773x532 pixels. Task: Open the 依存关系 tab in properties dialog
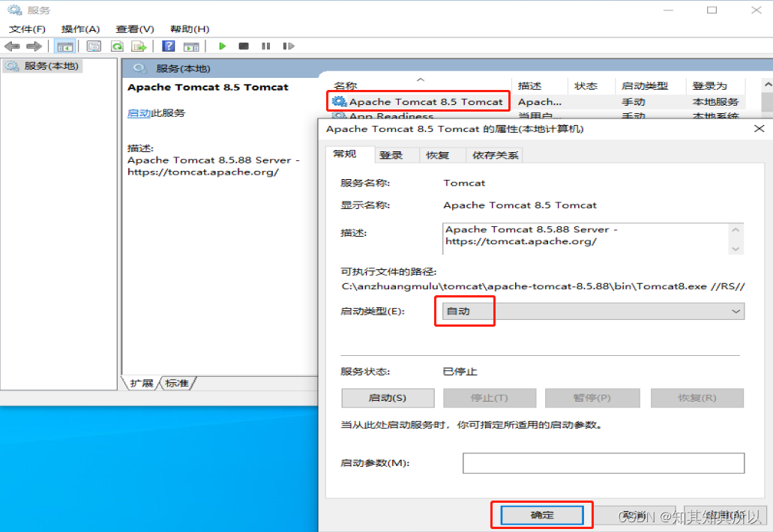494,155
